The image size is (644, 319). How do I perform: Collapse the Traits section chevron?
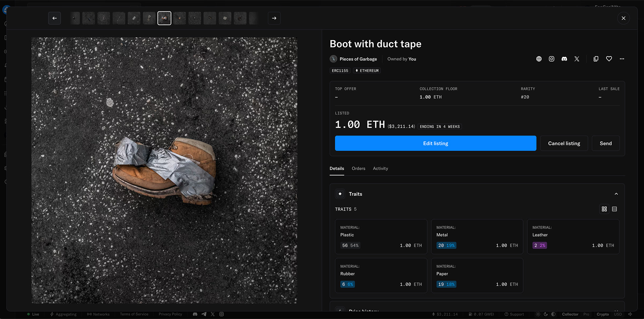coord(616,194)
